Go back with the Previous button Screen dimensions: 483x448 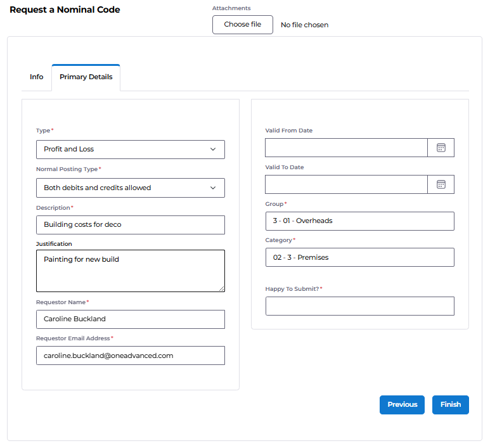[x=402, y=404]
